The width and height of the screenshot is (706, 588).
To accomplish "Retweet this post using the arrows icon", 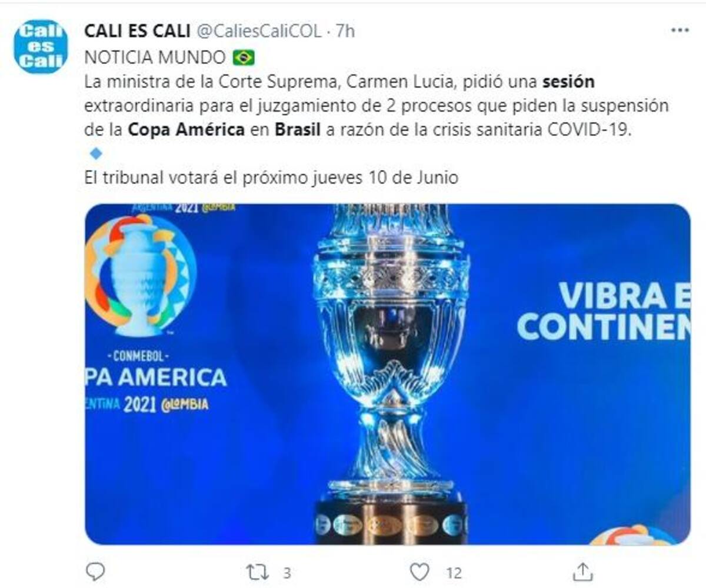I will pos(257,572).
